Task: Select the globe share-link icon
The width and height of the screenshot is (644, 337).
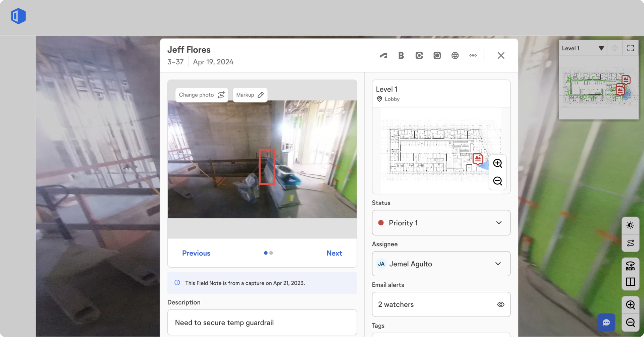Action: pyautogui.click(x=455, y=55)
